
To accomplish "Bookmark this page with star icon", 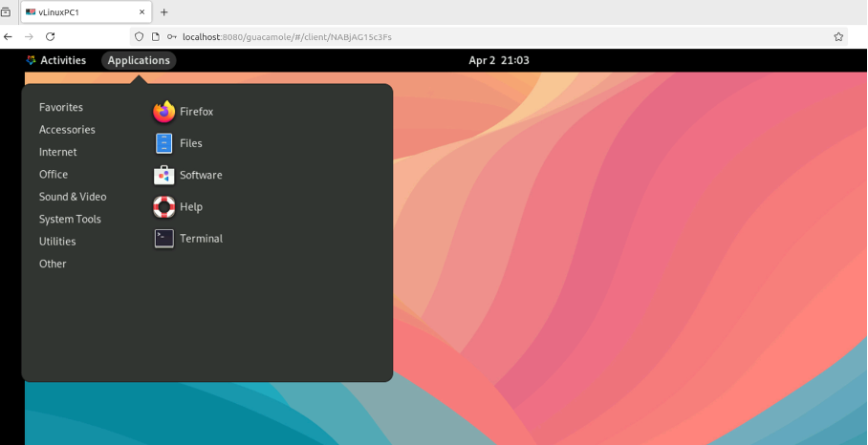I will pos(838,36).
